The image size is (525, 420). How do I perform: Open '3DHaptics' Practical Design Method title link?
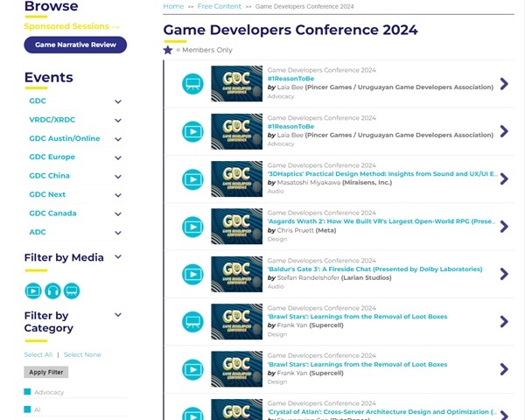tap(382, 174)
